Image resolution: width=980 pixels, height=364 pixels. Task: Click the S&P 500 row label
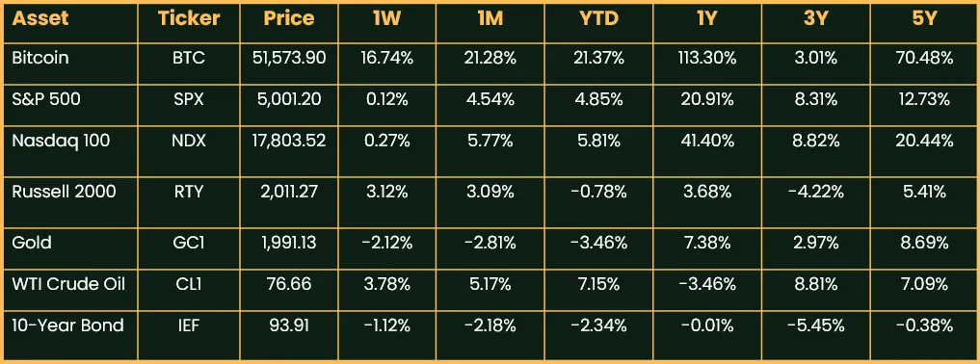(x=46, y=99)
